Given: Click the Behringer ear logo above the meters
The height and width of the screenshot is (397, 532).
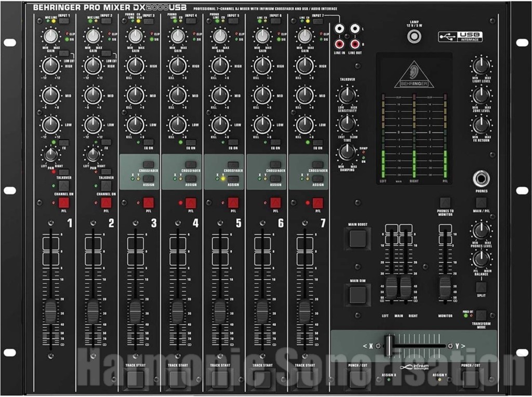Looking at the screenshot, I should [x=414, y=74].
